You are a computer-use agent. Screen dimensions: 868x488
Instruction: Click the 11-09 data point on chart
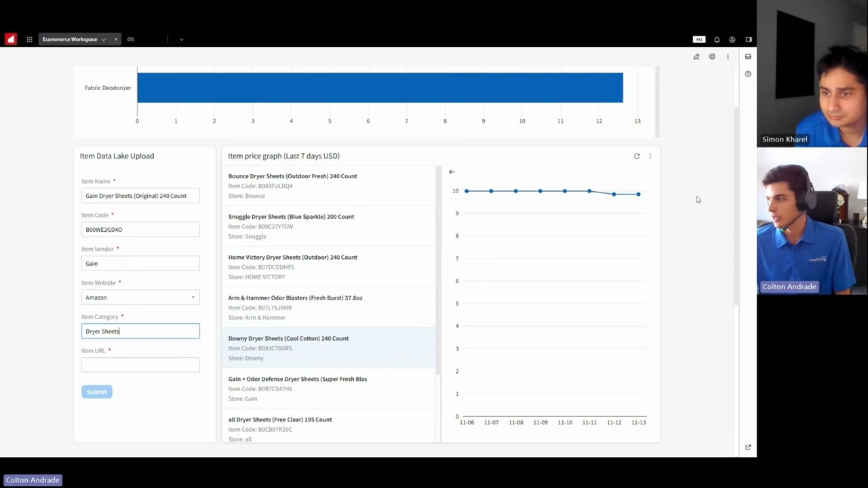pos(540,191)
